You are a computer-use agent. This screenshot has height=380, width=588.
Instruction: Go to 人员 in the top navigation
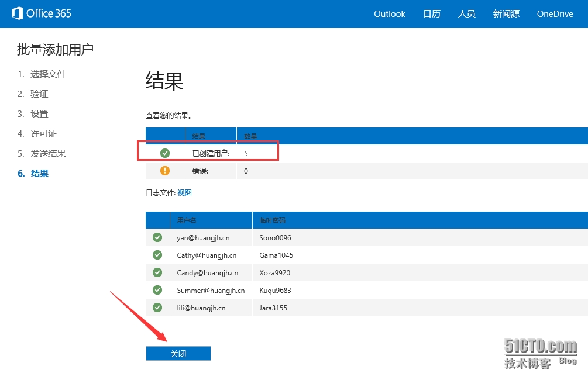(x=466, y=14)
